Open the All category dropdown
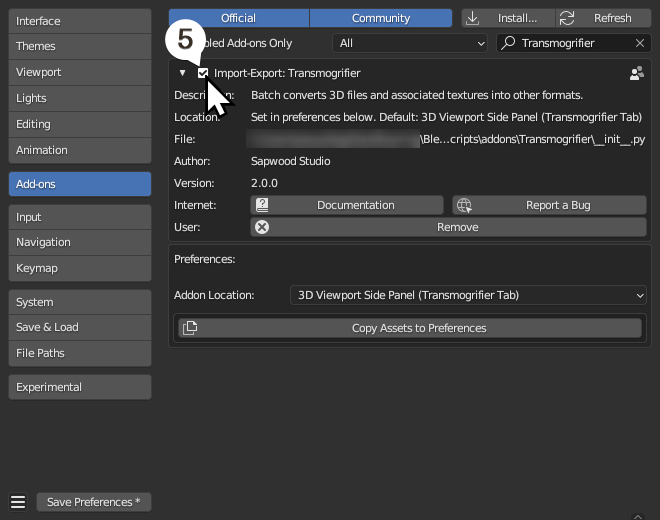 pyautogui.click(x=410, y=43)
